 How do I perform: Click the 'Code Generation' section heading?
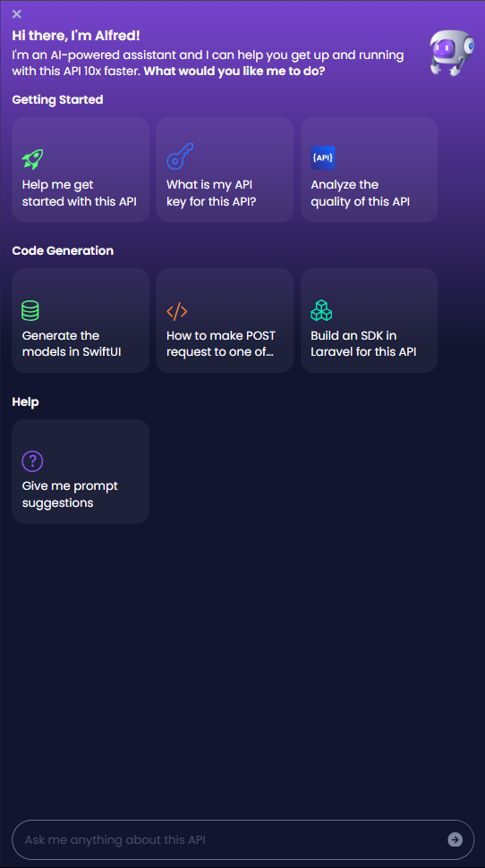pyautogui.click(x=63, y=251)
